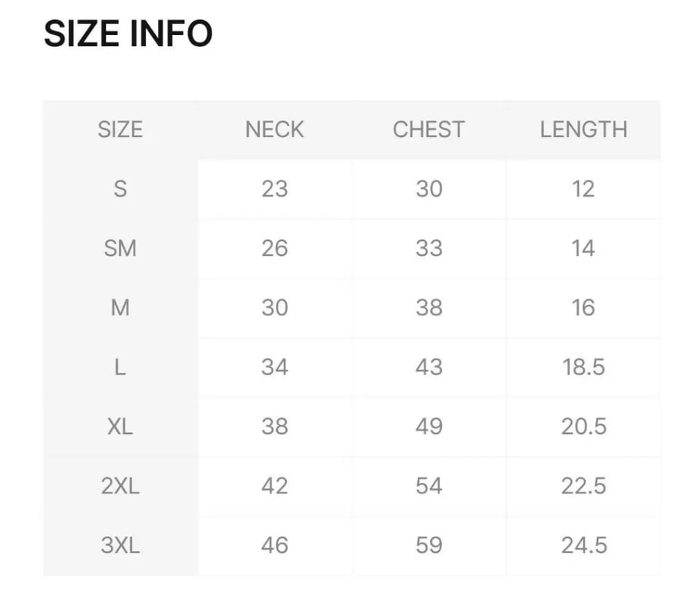
Task: Select chest value 49 for size XL
Action: point(429,426)
